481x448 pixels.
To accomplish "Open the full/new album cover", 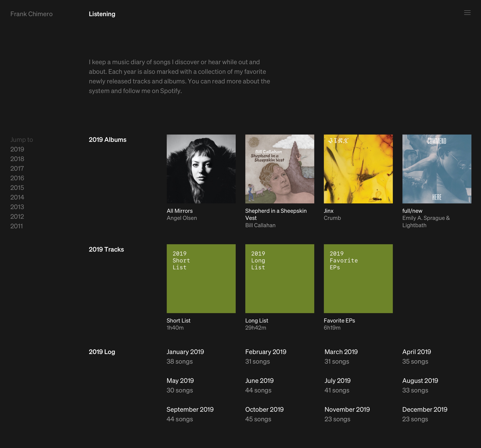I will [437, 169].
